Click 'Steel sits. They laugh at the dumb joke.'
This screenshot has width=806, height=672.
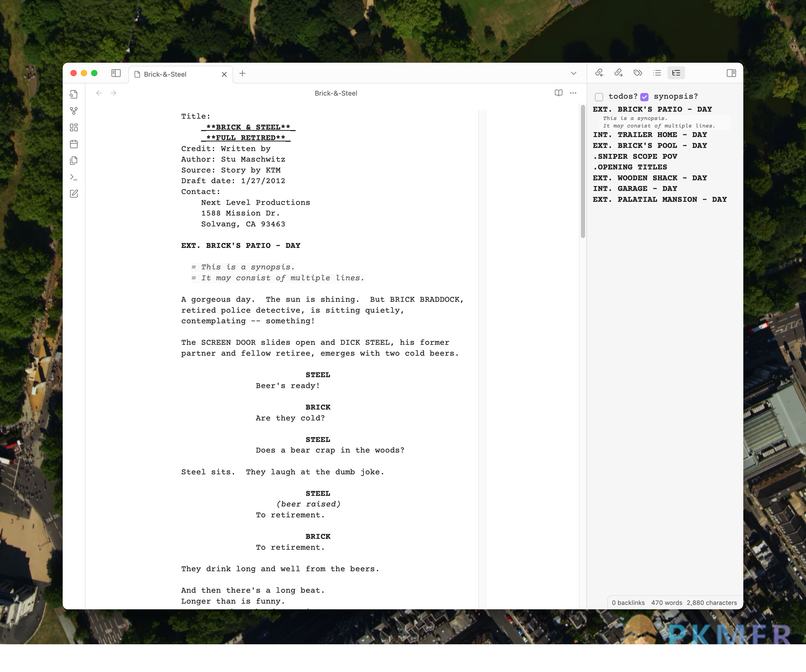283,471
